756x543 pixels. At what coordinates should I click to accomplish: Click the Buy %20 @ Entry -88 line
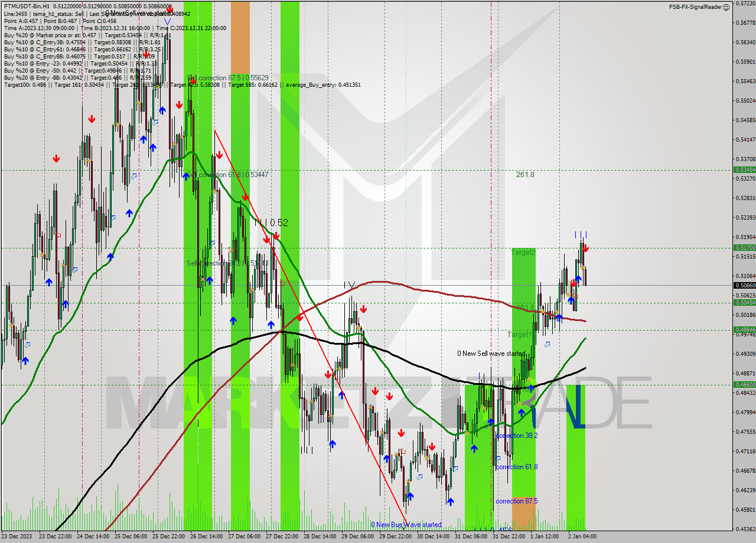(77, 77)
